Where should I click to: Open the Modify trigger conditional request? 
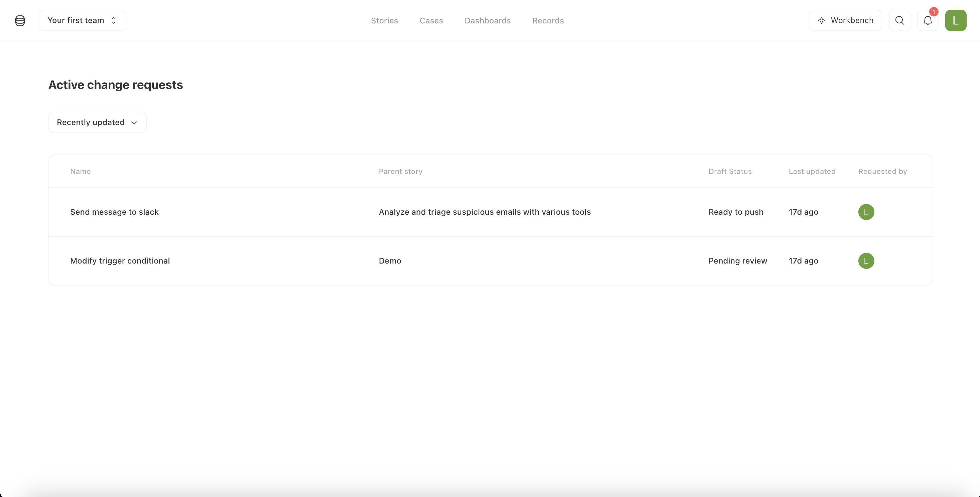tap(120, 261)
